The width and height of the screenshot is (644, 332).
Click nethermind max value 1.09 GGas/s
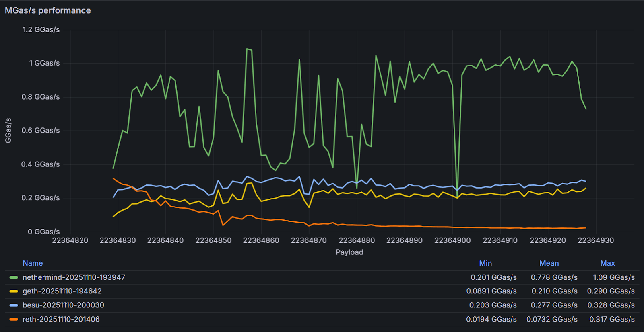(x=614, y=277)
